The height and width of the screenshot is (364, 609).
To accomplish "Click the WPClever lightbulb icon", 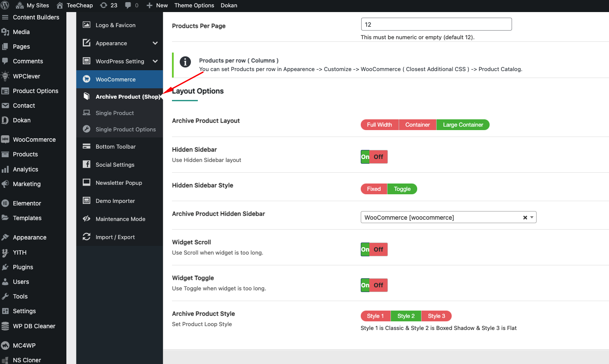I will 5,76.
